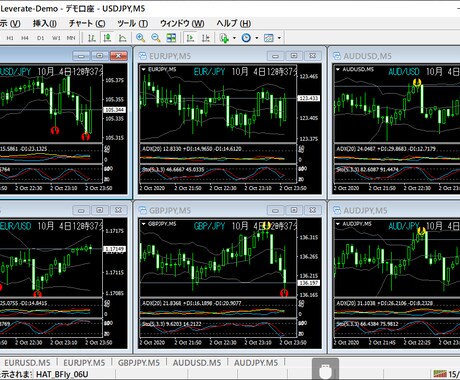Click the add indicators icon
The width and height of the screenshot is (460, 380).
(x=224, y=38)
